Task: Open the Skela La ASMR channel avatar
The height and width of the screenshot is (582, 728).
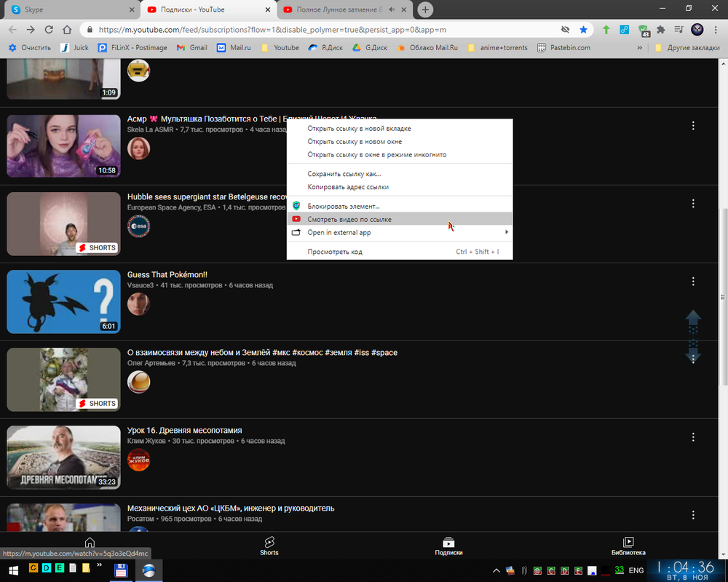Action: [x=138, y=148]
